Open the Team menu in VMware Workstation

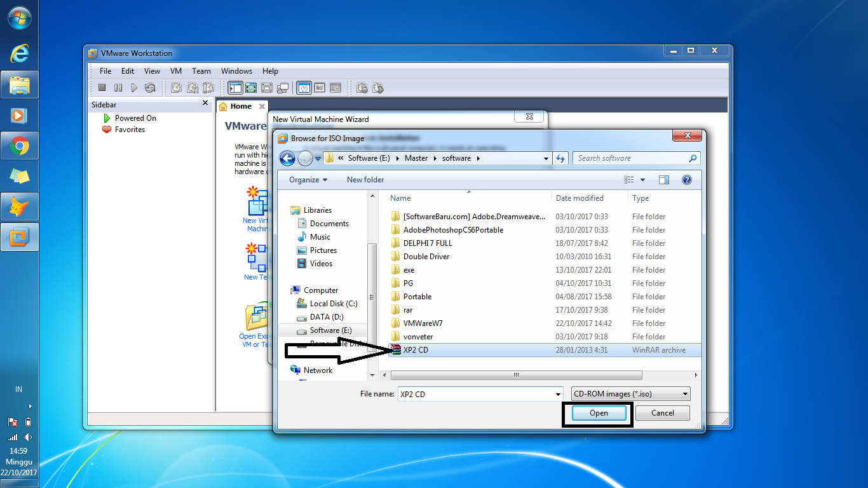point(201,71)
